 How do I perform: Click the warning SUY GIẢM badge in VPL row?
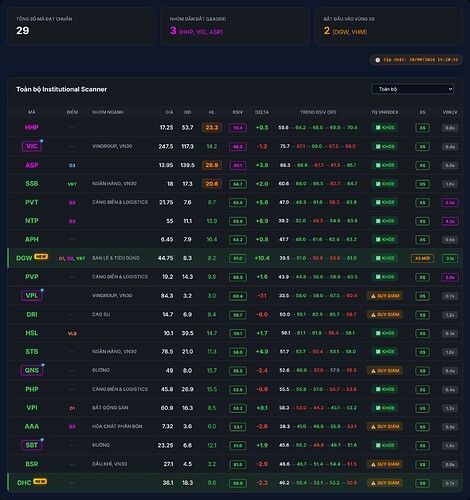tap(385, 296)
